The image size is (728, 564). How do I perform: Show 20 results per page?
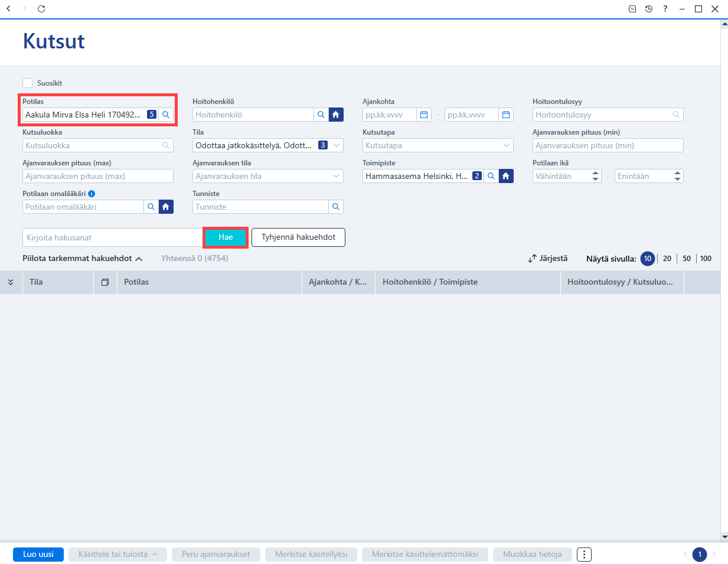tap(667, 259)
